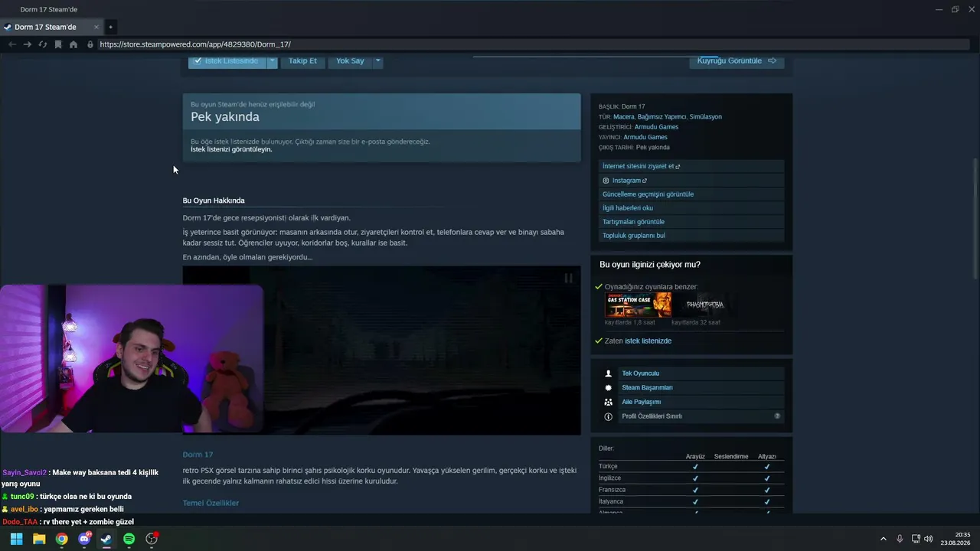Reload the Dorm 17 store page
This screenshot has width=980, height=551.
click(x=43, y=44)
